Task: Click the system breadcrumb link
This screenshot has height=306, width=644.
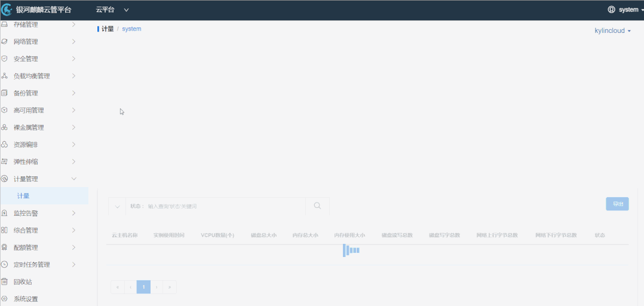Action: (x=131, y=29)
